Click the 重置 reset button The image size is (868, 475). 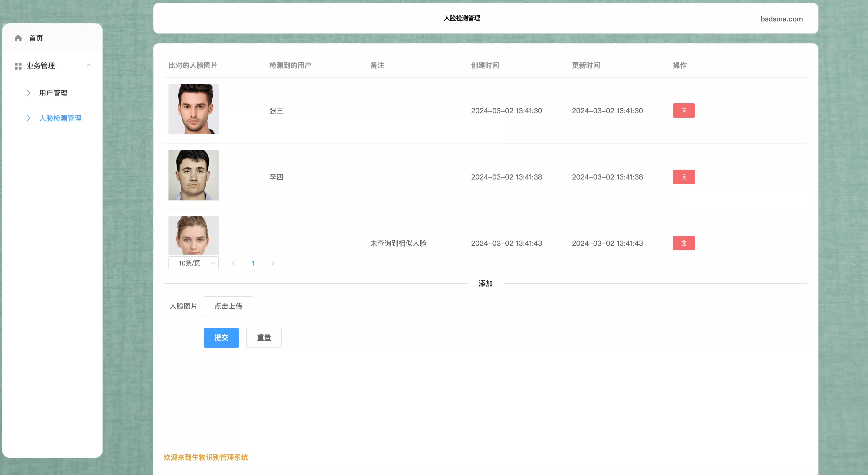pyautogui.click(x=264, y=338)
